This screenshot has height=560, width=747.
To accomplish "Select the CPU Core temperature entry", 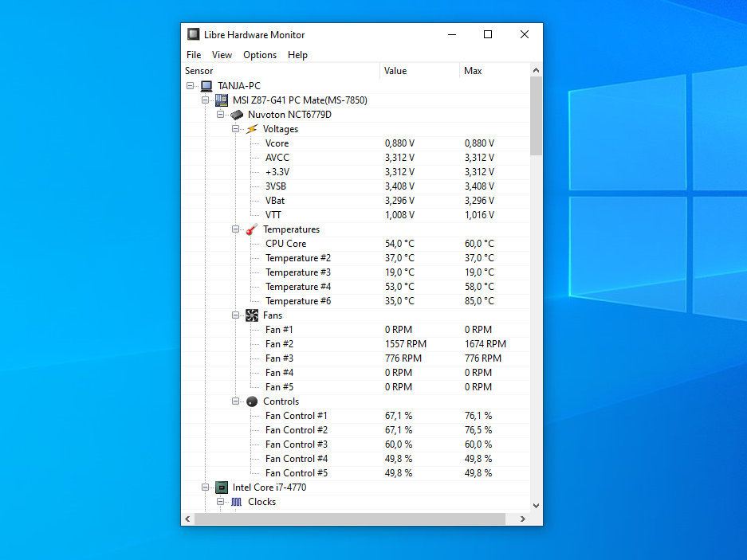I will coord(287,243).
